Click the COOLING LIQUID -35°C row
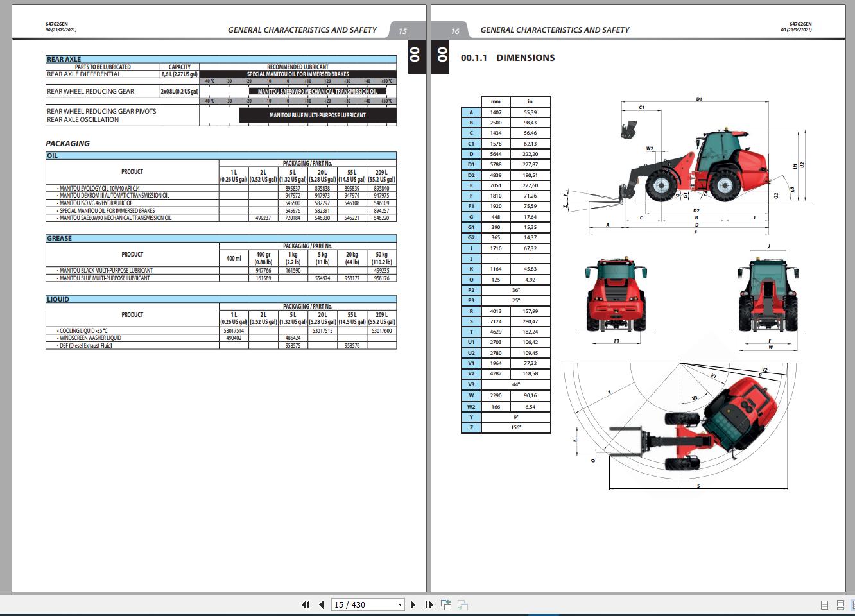The image size is (855, 616). pyautogui.click(x=221, y=331)
